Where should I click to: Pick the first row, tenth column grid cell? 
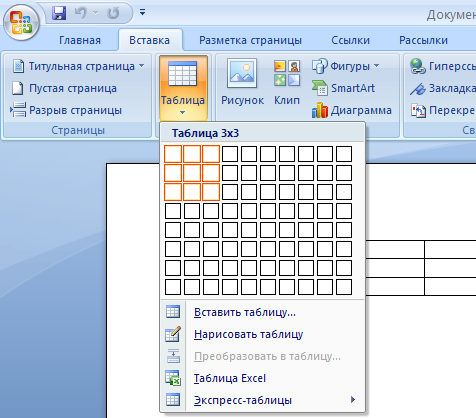point(344,154)
